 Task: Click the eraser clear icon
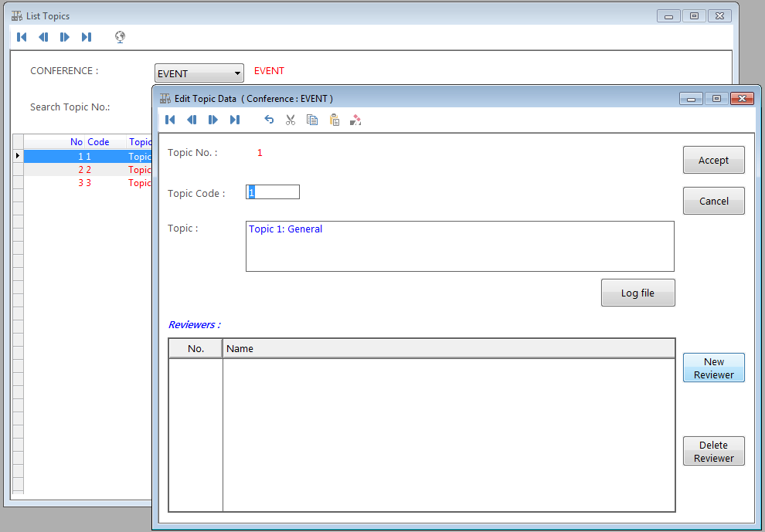[x=355, y=120]
